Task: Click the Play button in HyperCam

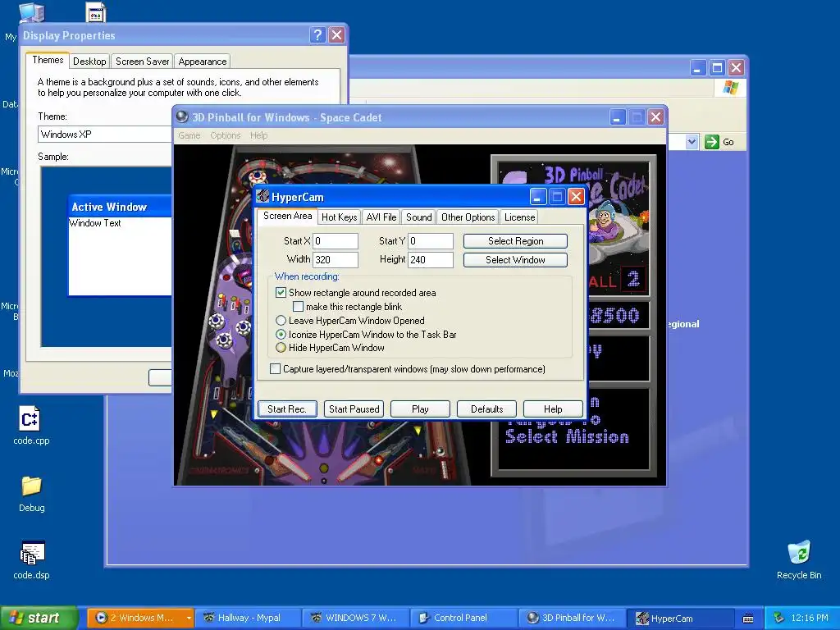Action: pyautogui.click(x=420, y=409)
